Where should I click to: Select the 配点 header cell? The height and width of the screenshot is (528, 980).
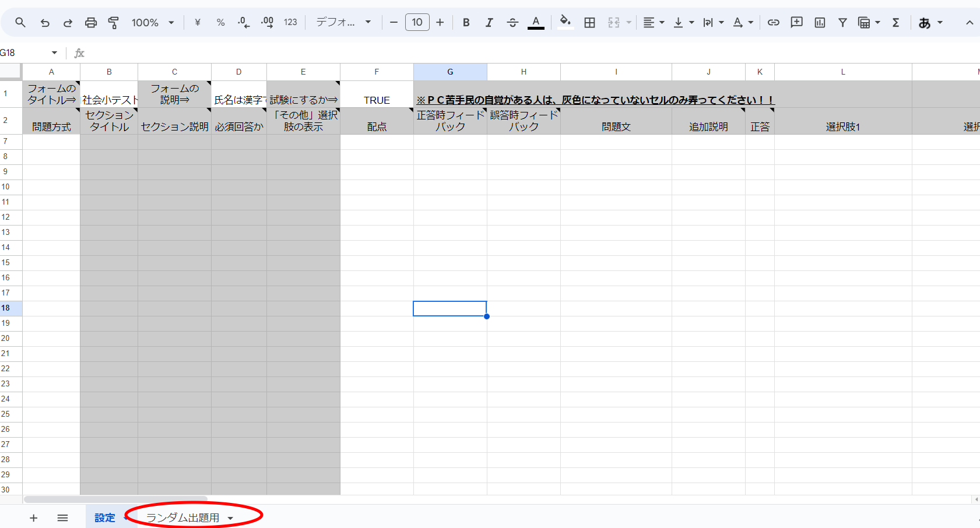377,121
